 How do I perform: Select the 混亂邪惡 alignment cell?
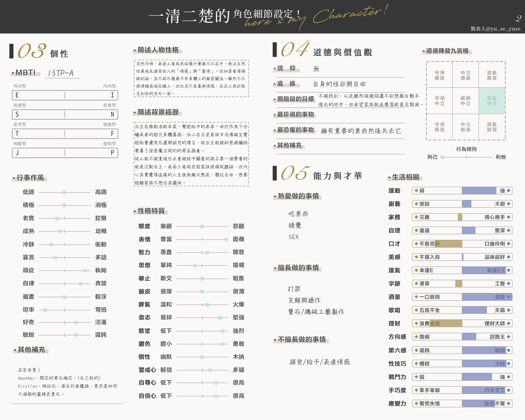tap(492, 127)
